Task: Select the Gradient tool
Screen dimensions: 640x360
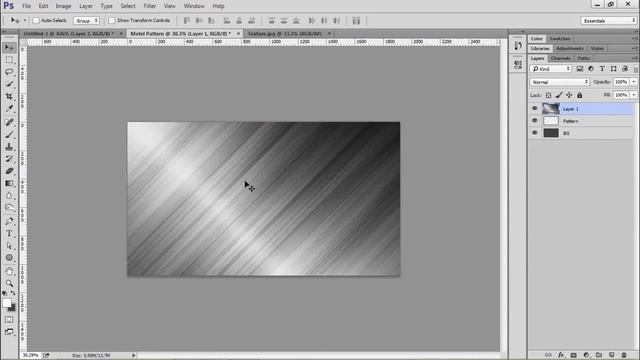Action: [x=9, y=183]
